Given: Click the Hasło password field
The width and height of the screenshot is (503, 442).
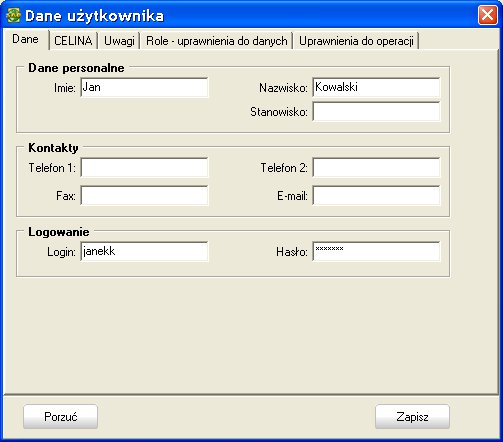Looking at the screenshot, I should [376, 251].
